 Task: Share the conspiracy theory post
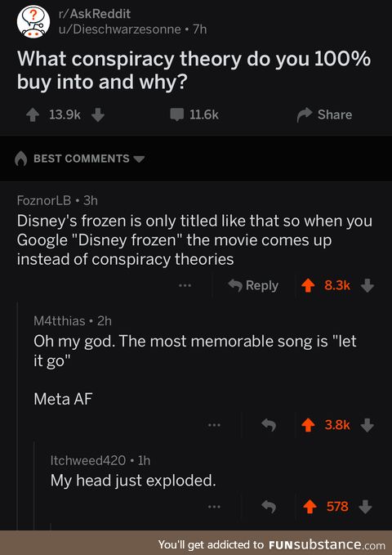pyautogui.click(x=324, y=114)
